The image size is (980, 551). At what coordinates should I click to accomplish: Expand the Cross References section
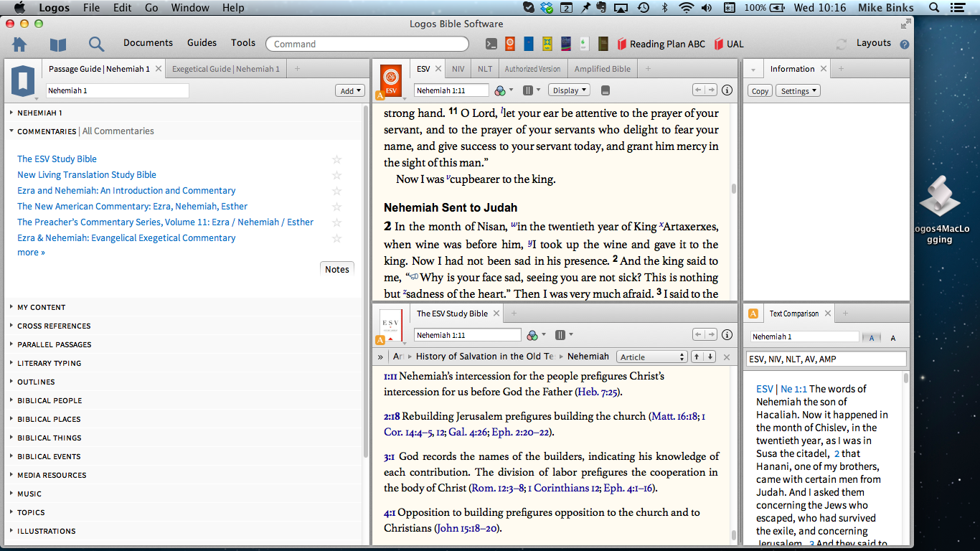tap(54, 326)
